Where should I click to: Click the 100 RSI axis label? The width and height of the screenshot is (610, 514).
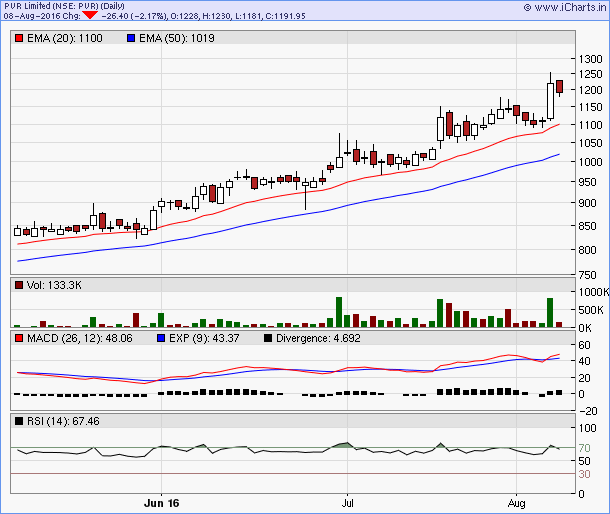tap(587, 428)
